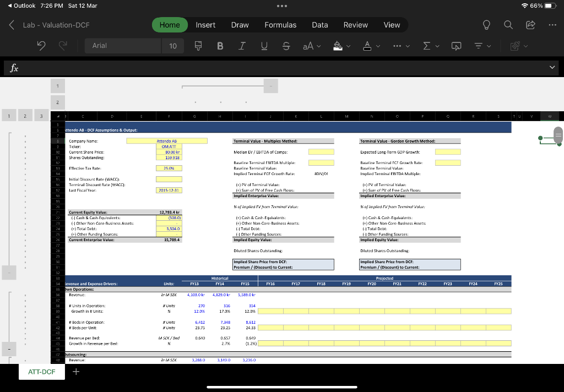This screenshot has width=564, height=392.
Task: Open sort and filter dropdown arrow
Action: pyautogui.click(x=489, y=46)
